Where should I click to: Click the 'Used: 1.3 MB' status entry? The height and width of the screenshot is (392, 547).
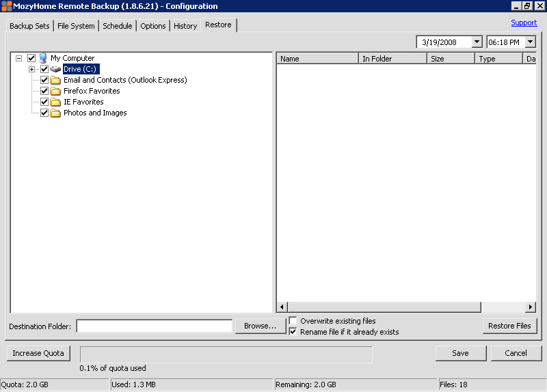(x=191, y=384)
